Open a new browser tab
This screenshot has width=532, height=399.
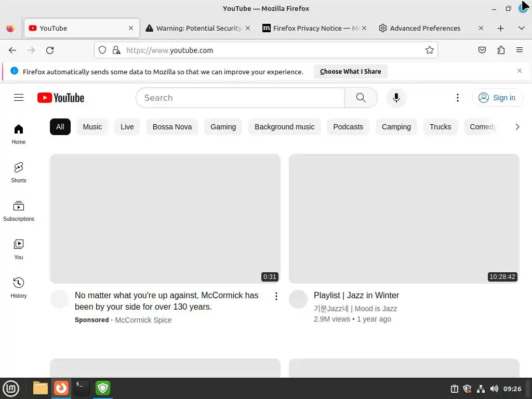tap(500, 28)
